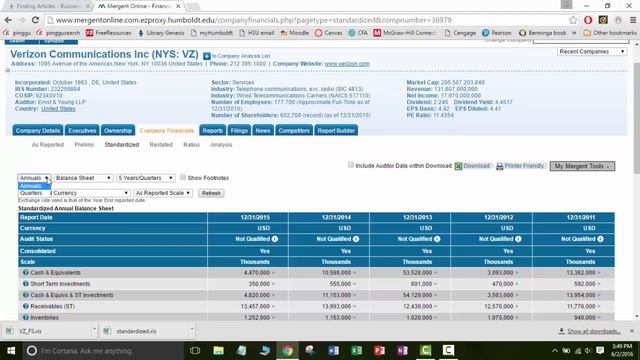Screen dimensions: 640x360
Task: Click the 12/31/2015 audit status info icon
Action: pos(275,239)
